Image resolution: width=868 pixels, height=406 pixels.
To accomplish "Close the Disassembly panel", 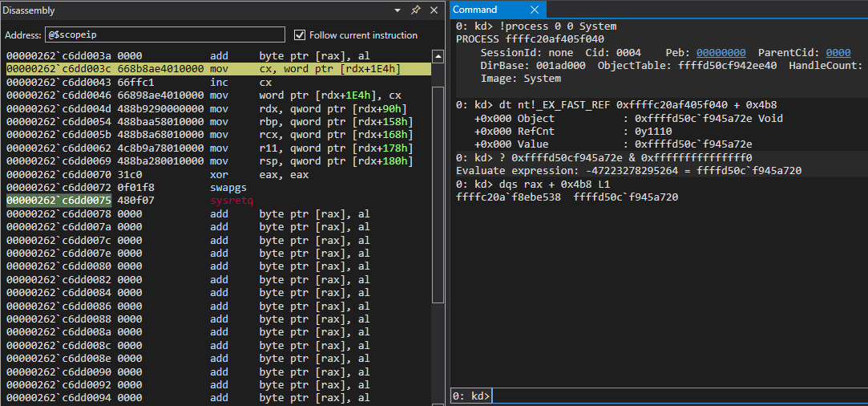I will click(434, 10).
